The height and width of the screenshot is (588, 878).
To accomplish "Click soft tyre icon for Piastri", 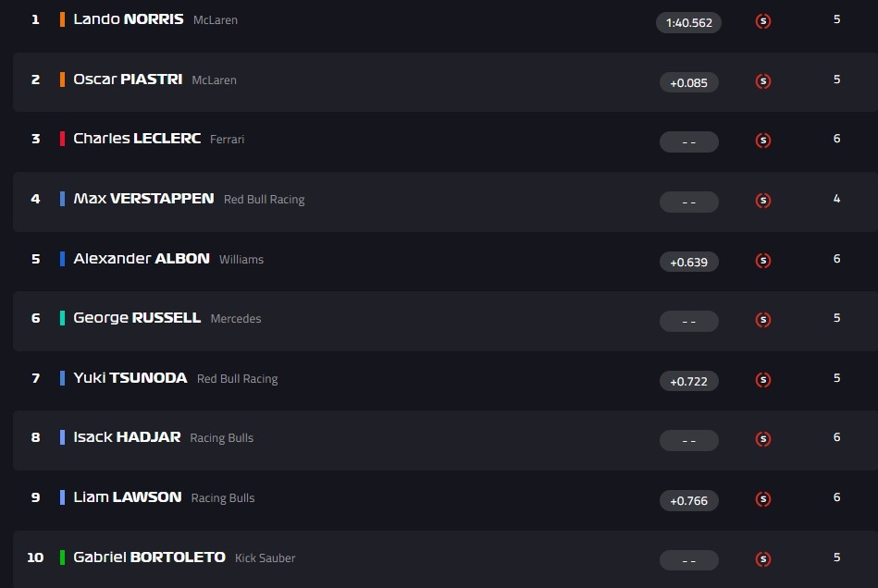I will pyautogui.click(x=763, y=81).
